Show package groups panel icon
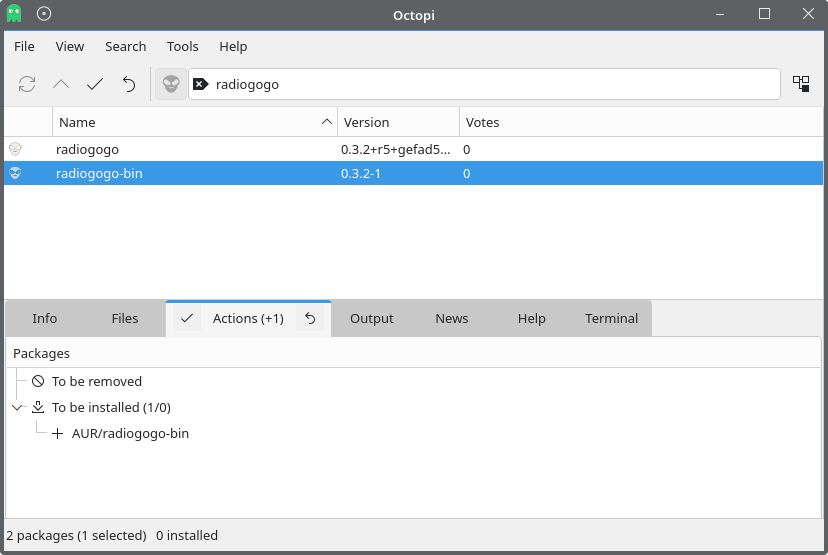The height and width of the screenshot is (555, 828). (x=801, y=83)
